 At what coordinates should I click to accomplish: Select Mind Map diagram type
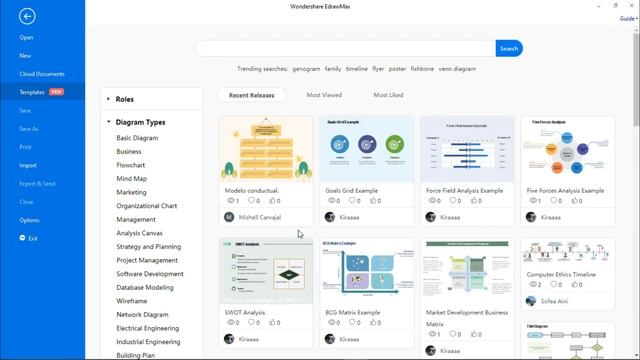[x=131, y=179]
